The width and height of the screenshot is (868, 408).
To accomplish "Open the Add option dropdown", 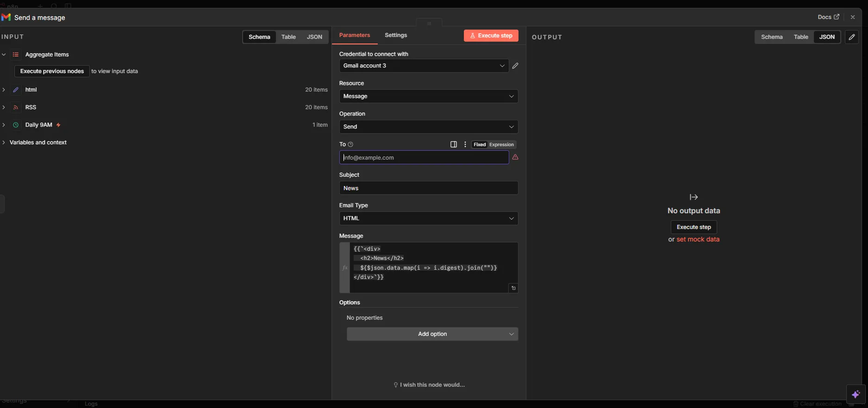I will click(x=432, y=334).
